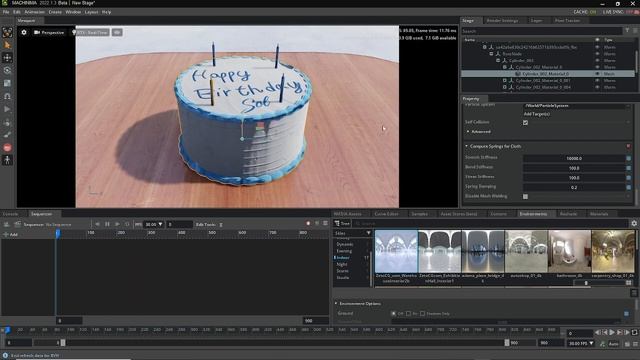The image size is (640, 360).
Task: Click the Spring Damping value field
Action: coord(574,187)
